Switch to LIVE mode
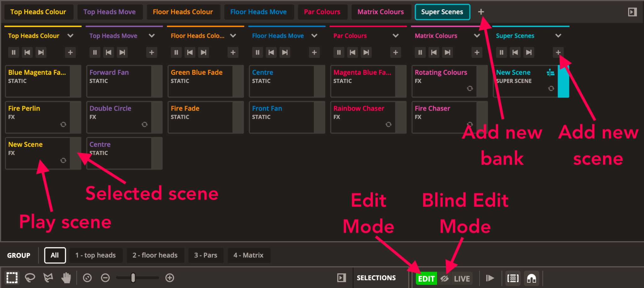Viewport: 644px width, 288px height. point(462,279)
